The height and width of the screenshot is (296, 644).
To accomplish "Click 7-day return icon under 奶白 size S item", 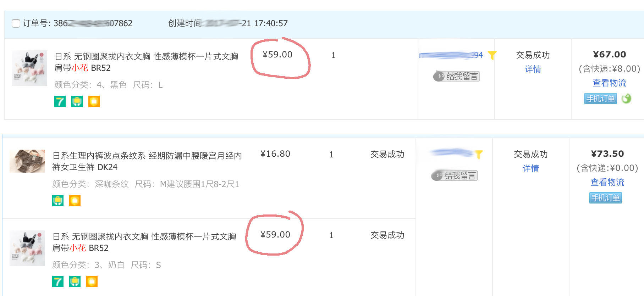I will 58,282.
